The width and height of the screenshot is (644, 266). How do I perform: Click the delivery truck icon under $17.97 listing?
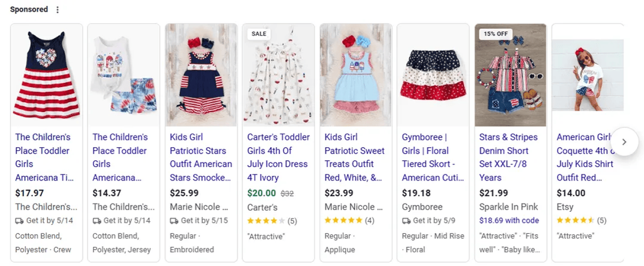pos(19,221)
